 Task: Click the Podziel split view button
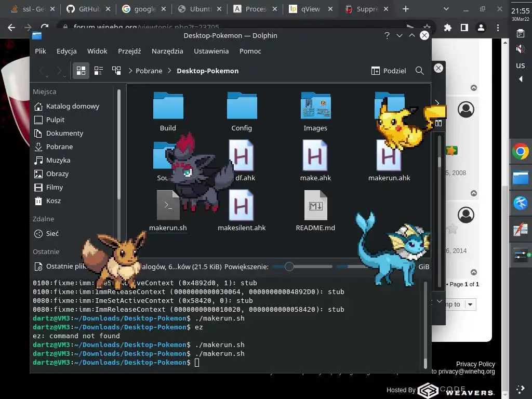[x=389, y=71]
